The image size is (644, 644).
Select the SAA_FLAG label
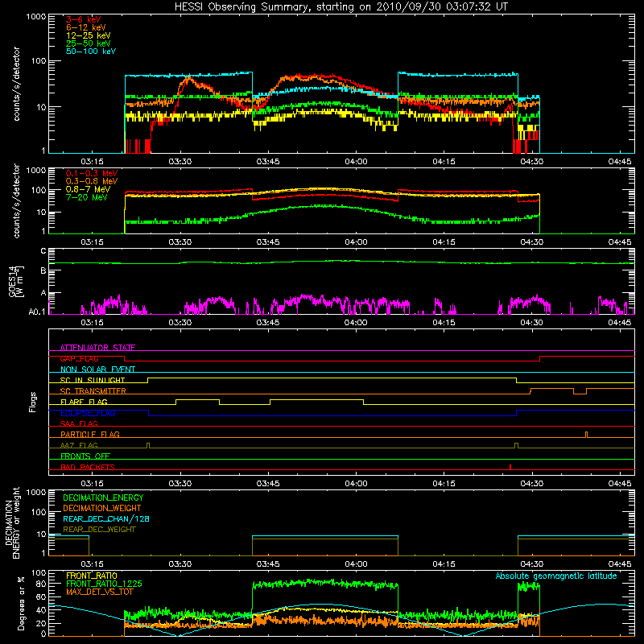(79, 423)
